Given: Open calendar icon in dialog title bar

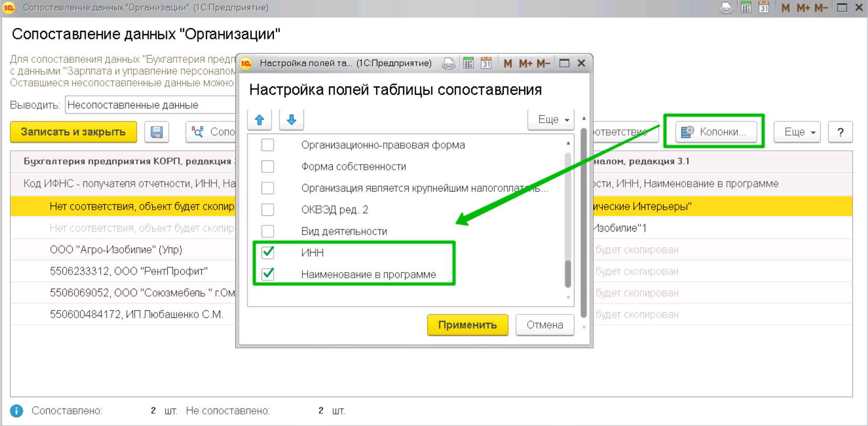Looking at the screenshot, I should [x=486, y=63].
